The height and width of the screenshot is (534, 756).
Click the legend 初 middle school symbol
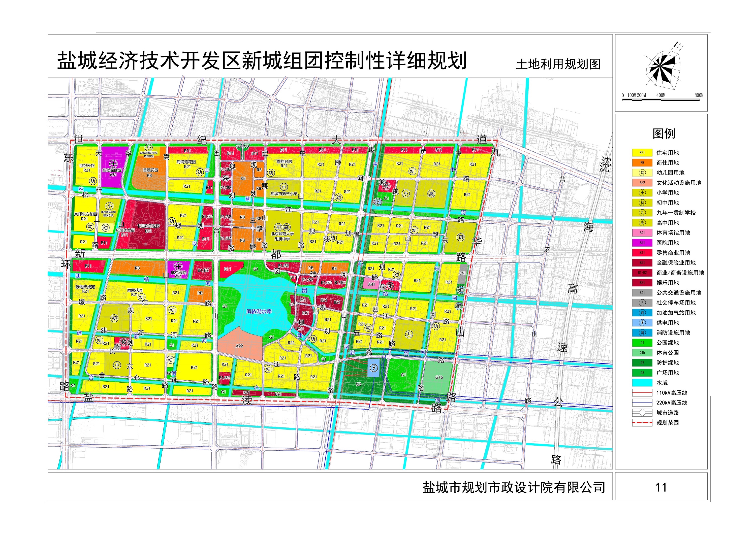point(642,203)
